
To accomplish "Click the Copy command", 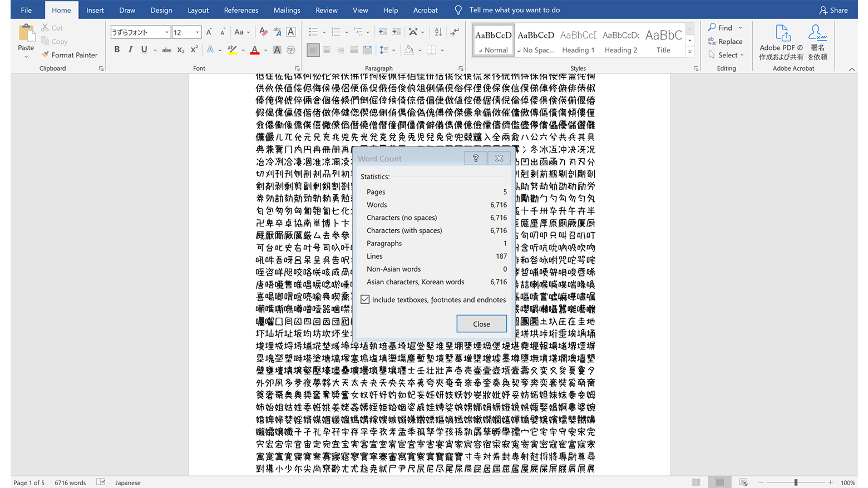I will click(54, 41).
